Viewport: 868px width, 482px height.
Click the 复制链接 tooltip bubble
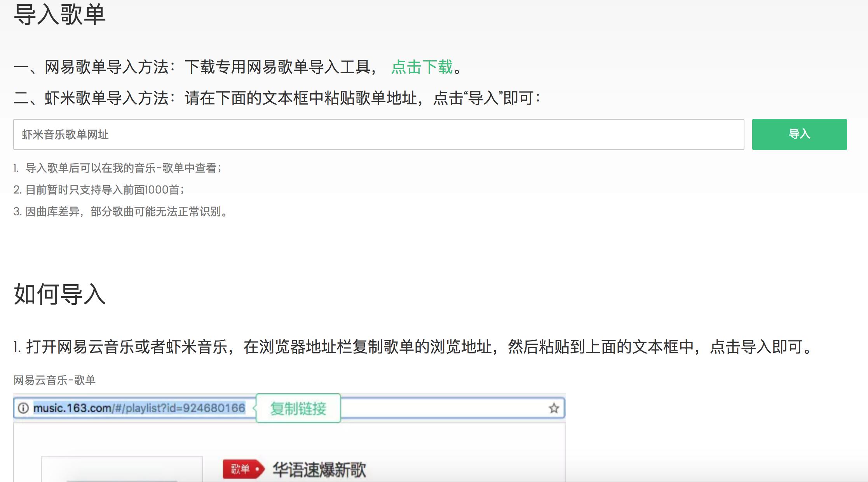pyautogui.click(x=298, y=409)
